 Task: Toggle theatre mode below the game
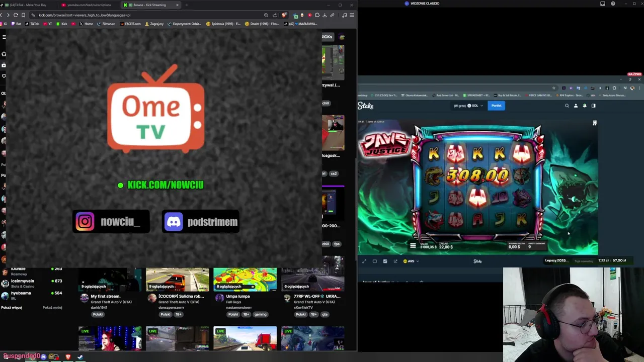(374, 261)
